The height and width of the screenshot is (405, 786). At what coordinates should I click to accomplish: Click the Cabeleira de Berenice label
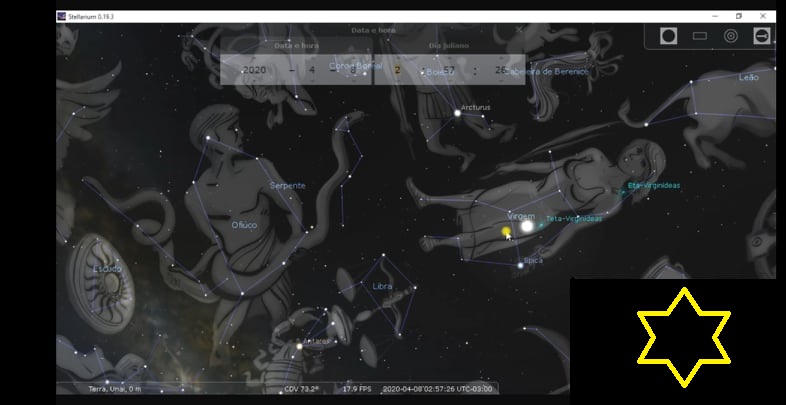546,72
